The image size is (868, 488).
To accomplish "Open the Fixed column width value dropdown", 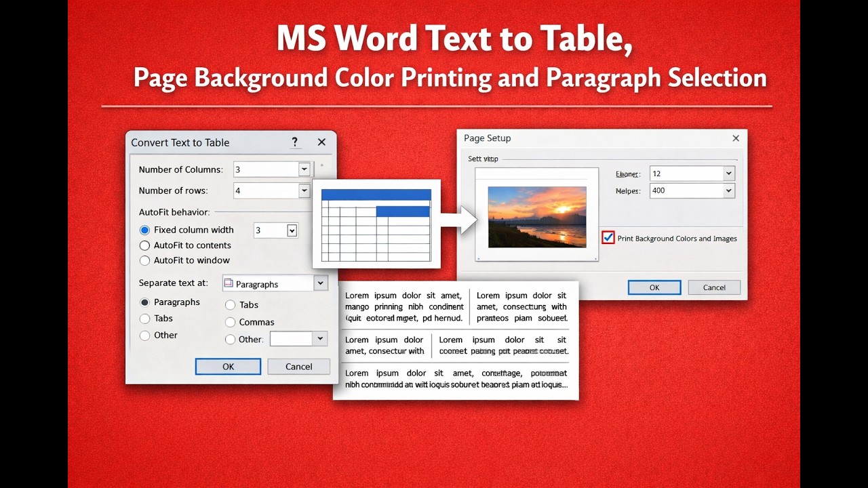I will pyautogui.click(x=292, y=230).
